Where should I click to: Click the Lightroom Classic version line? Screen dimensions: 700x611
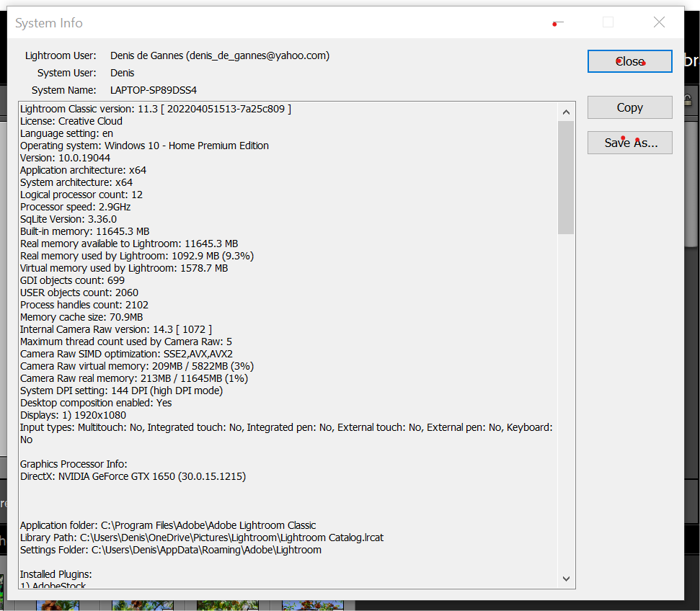tap(144, 108)
